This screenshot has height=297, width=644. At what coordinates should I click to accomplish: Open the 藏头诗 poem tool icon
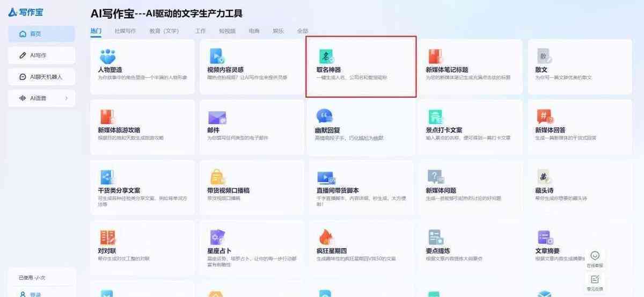click(544, 177)
